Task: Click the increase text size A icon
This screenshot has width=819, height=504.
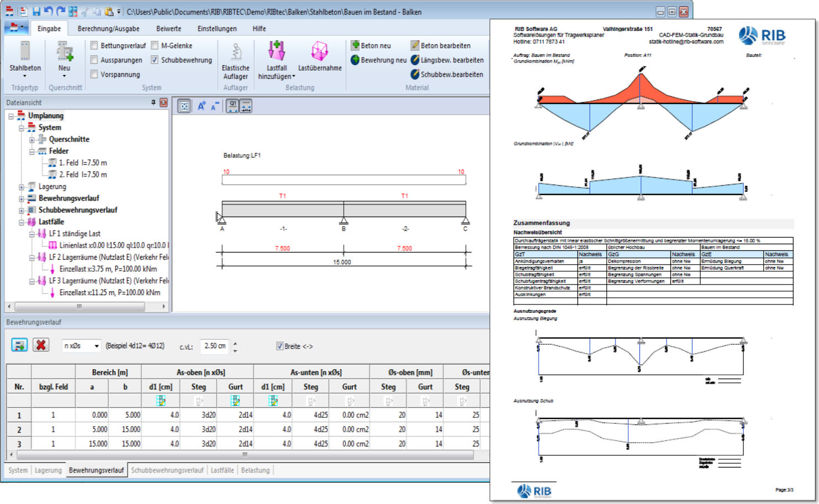Action: pos(201,106)
